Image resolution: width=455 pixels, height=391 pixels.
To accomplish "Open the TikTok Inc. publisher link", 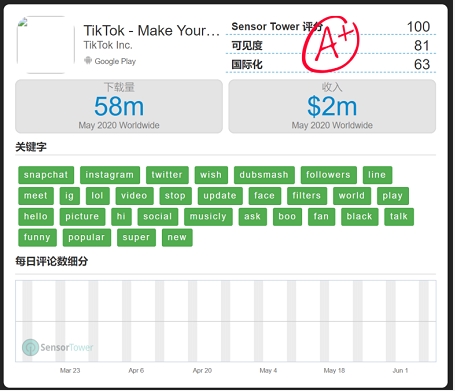I will [x=108, y=45].
